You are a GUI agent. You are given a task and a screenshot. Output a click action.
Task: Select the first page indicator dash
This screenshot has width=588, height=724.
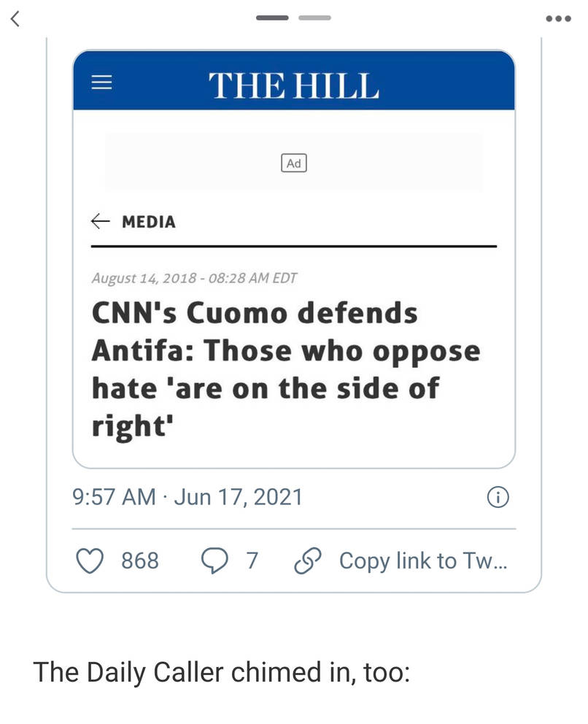coord(272,18)
